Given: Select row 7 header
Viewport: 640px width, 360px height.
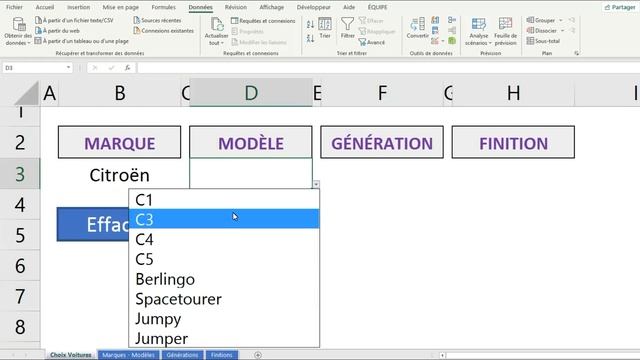Looking at the screenshot, I should coord(20,296).
